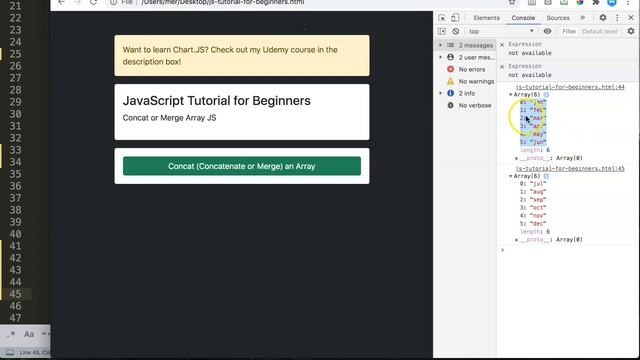Image resolution: width=640 pixels, height=360 pixels.
Task: Remove the second Expression with its X
Action: (502, 66)
